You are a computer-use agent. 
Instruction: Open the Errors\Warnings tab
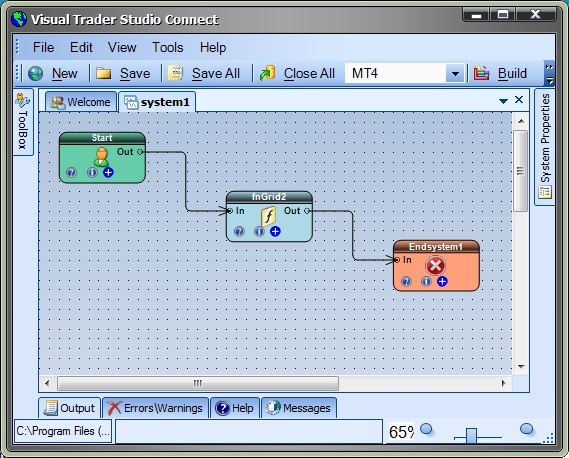click(155, 408)
